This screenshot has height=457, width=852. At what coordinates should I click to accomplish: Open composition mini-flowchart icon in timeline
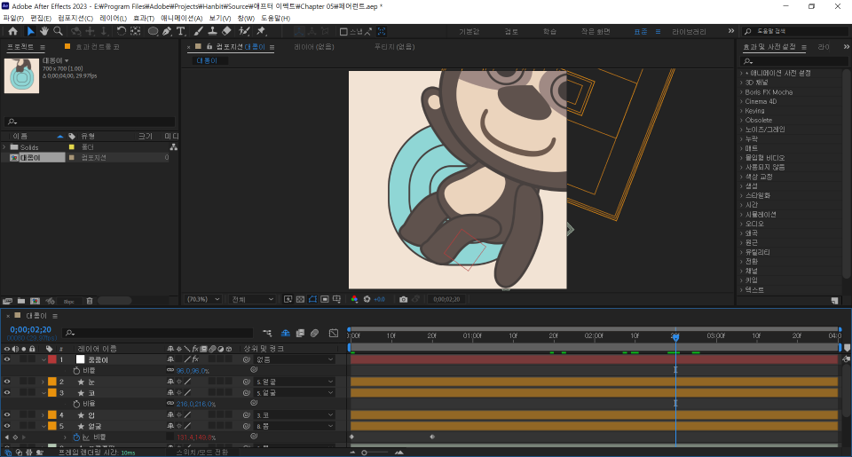click(267, 333)
